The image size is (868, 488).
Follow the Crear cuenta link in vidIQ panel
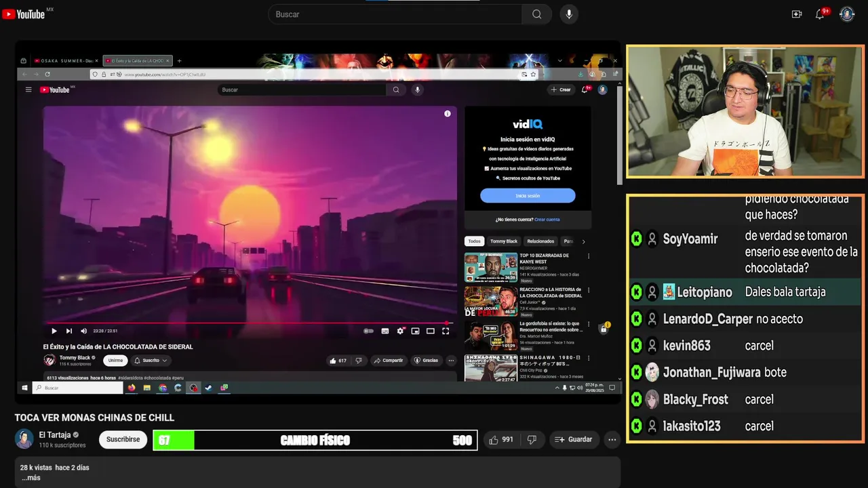click(x=547, y=220)
